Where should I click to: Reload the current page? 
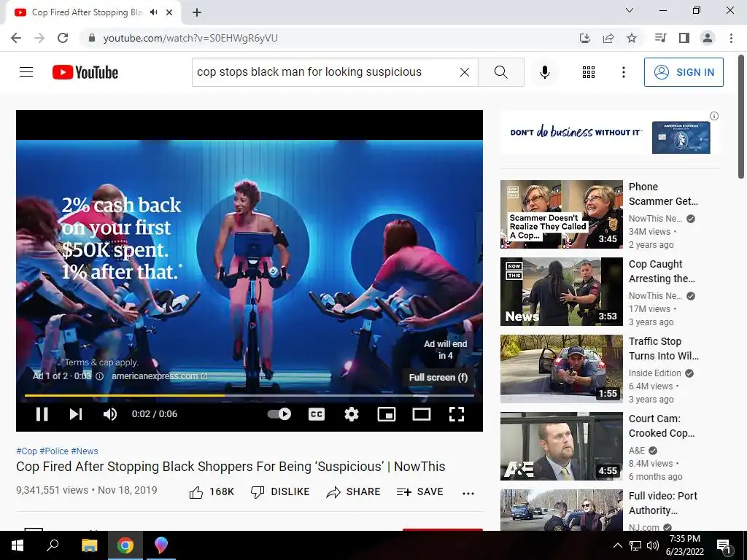(x=63, y=38)
